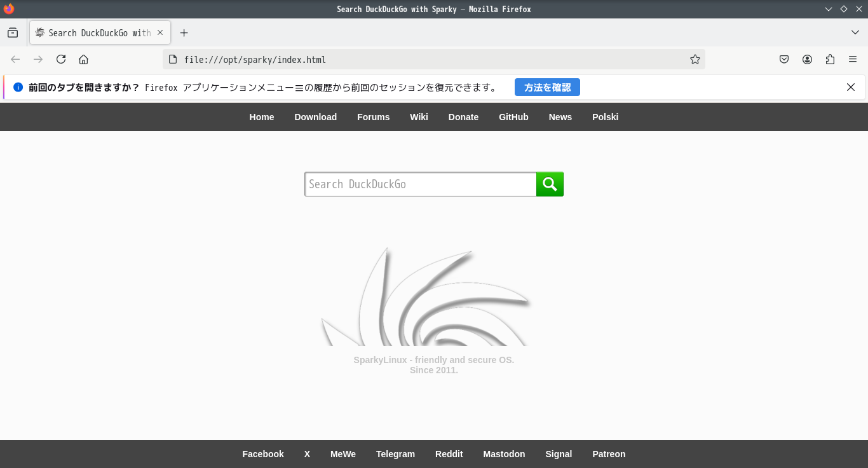Switch to Polski language link
868x468 pixels.
tap(606, 117)
